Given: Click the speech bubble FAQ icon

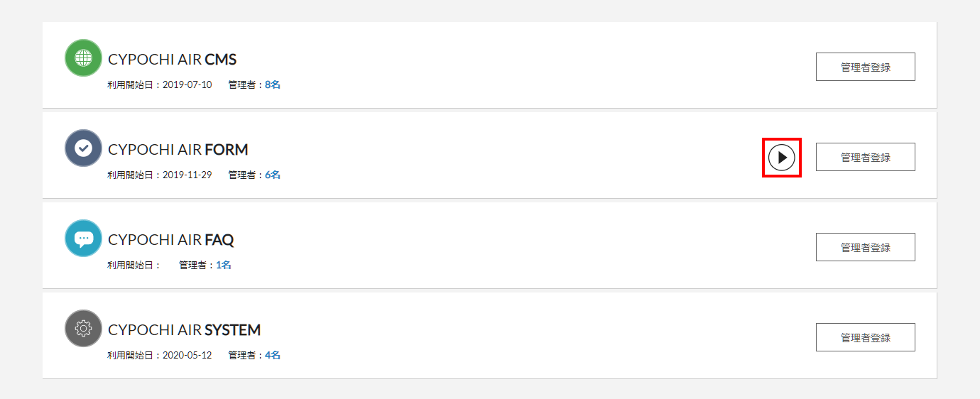Looking at the screenshot, I should click(x=83, y=238).
